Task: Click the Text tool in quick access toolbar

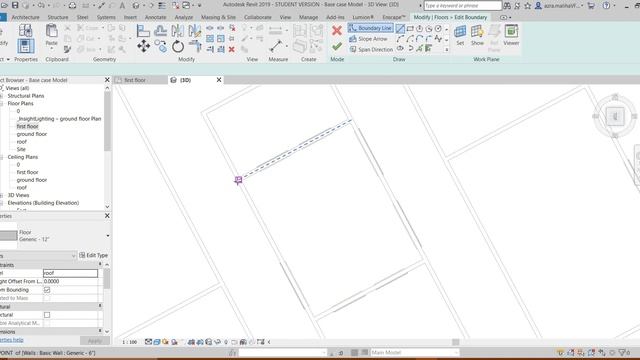Action: click(x=122, y=6)
